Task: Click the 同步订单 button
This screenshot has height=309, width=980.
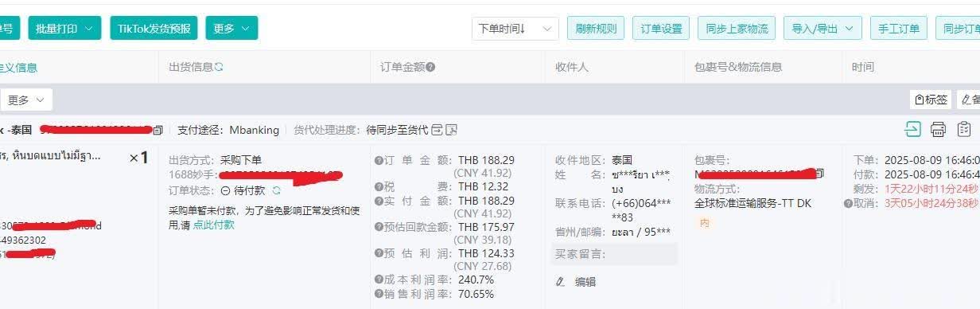Action: coord(959,29)
